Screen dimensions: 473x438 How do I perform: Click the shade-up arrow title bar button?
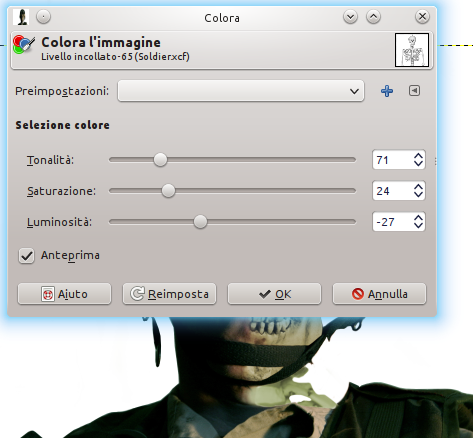tap(373, 16)
